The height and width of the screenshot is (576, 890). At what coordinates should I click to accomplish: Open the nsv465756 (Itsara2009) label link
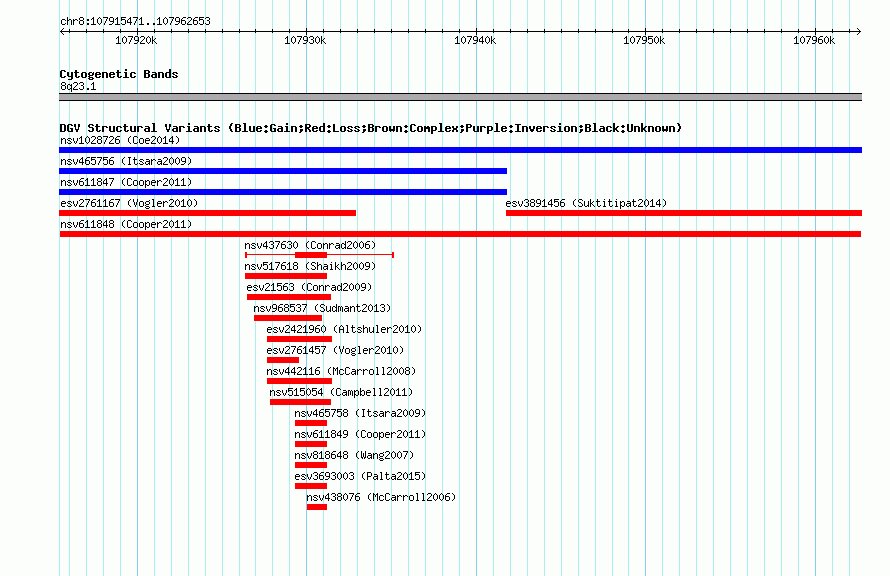[x=126, y=161]
